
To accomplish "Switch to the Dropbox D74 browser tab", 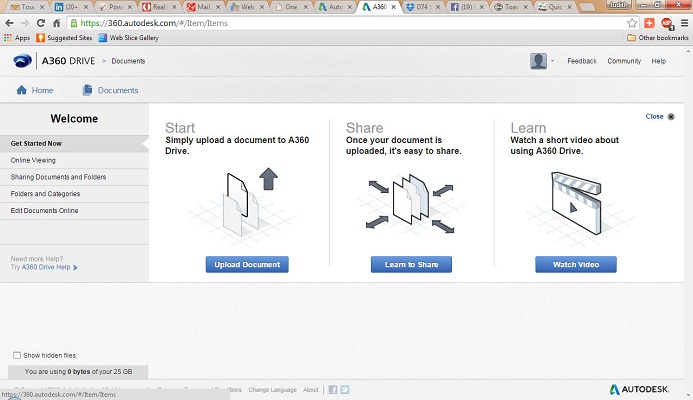I will [423, 7].
